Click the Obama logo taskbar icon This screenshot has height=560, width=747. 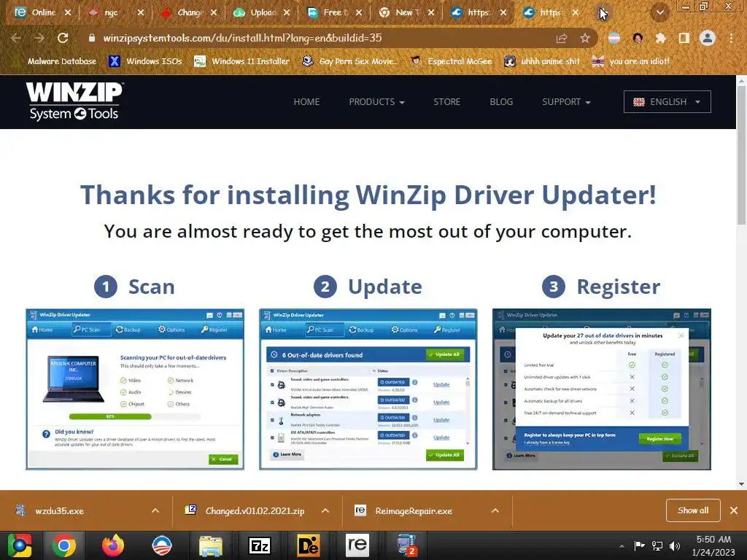pos(162,545)
